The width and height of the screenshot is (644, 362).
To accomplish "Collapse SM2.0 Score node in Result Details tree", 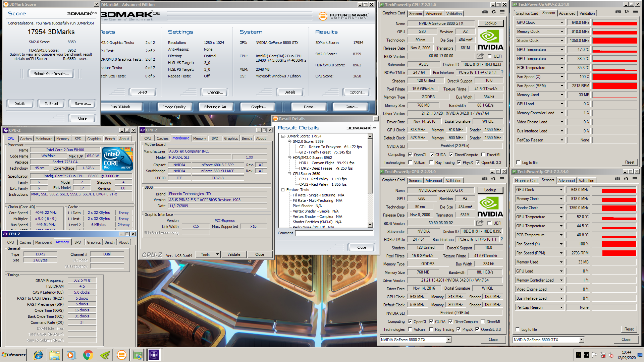I will (x=289, y=141).
